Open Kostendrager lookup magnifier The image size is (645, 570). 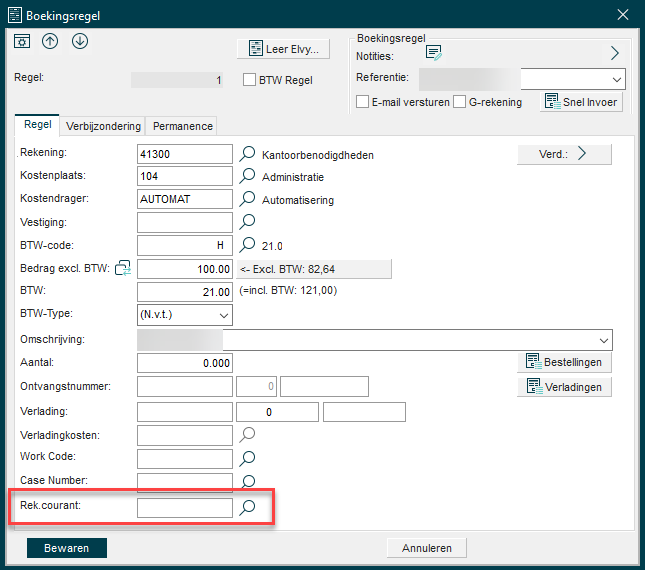pos(248,199)
